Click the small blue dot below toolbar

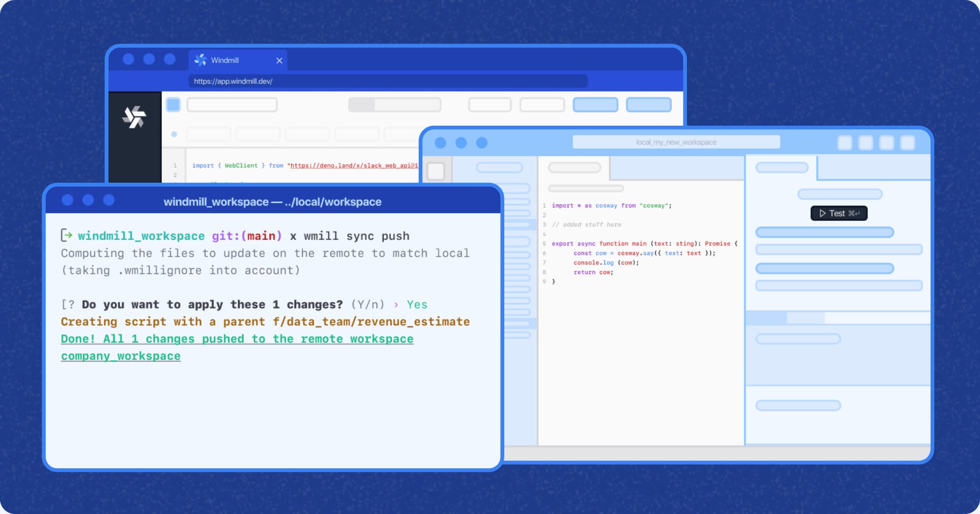174,134
